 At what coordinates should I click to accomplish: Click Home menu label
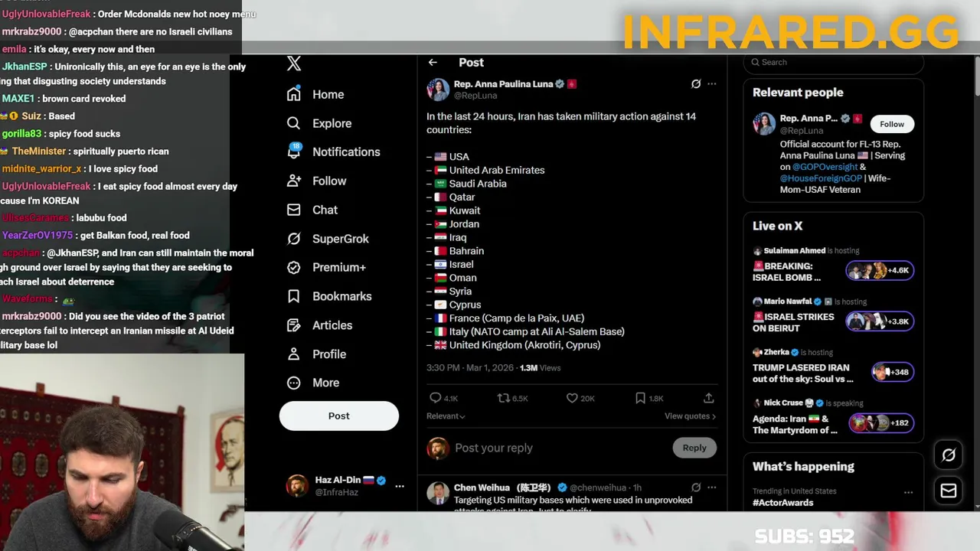tap(328, 94)
